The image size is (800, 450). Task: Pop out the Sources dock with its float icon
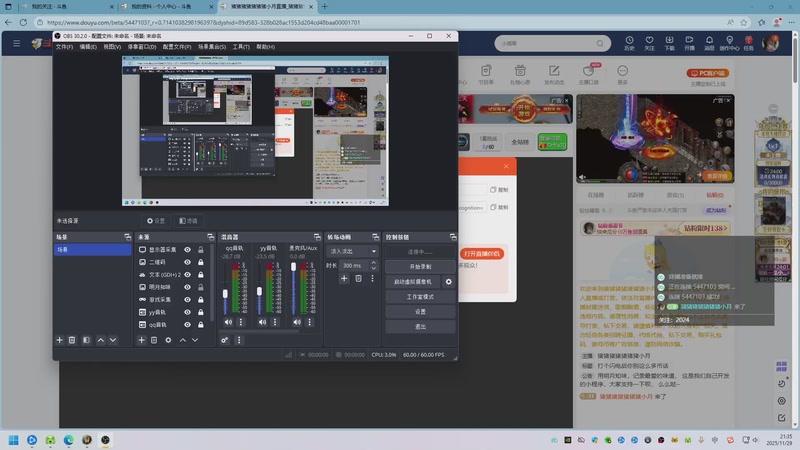(210, 237)
